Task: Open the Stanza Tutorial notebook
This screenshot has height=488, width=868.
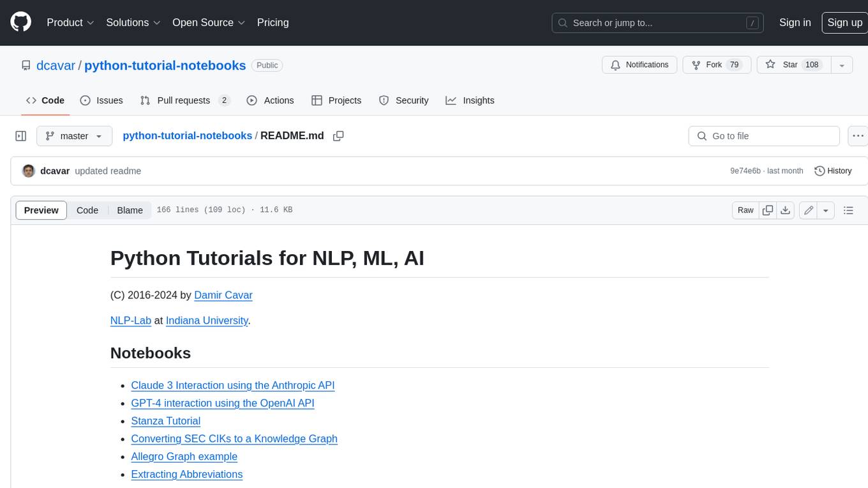Action: [x=166, y=421]
